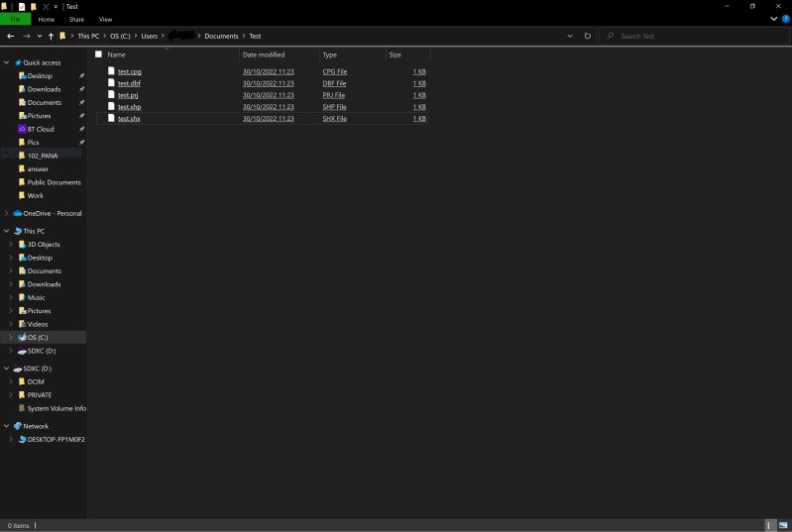Screen dimensions: 792x532
Task: Go up one folder level
Action: (51, 36)
